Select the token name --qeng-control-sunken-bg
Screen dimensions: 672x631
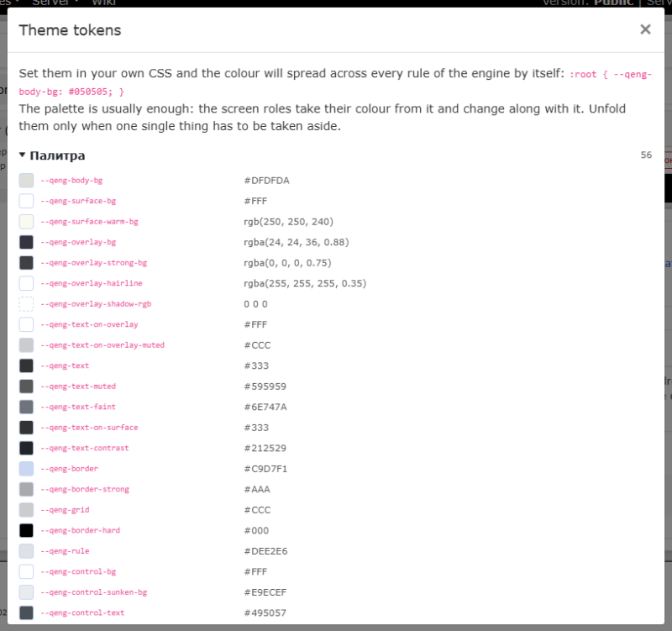(x=94, y=592)
